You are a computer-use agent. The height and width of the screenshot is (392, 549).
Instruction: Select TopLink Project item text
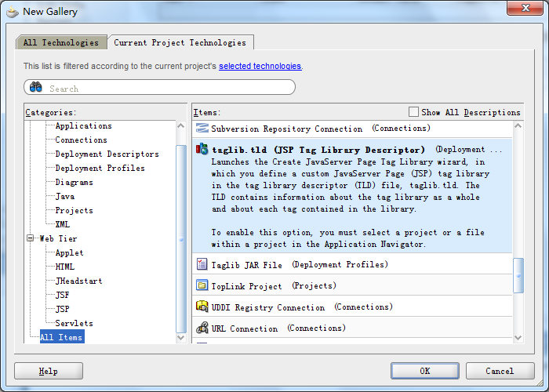click(x=246, y=286)
